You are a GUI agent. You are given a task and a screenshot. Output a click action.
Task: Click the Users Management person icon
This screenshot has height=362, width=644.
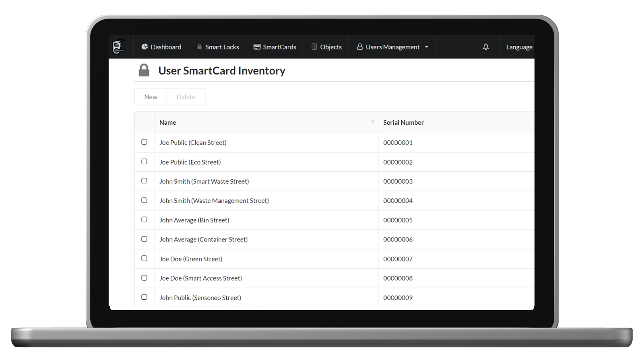click(360, 47)
